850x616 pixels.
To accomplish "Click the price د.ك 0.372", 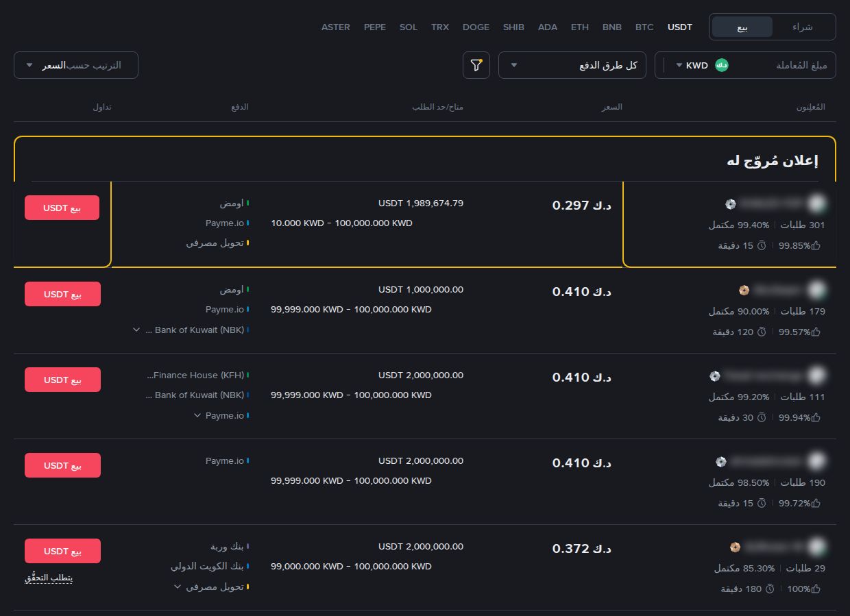I will pyautogui.click(x=582, y=548).
